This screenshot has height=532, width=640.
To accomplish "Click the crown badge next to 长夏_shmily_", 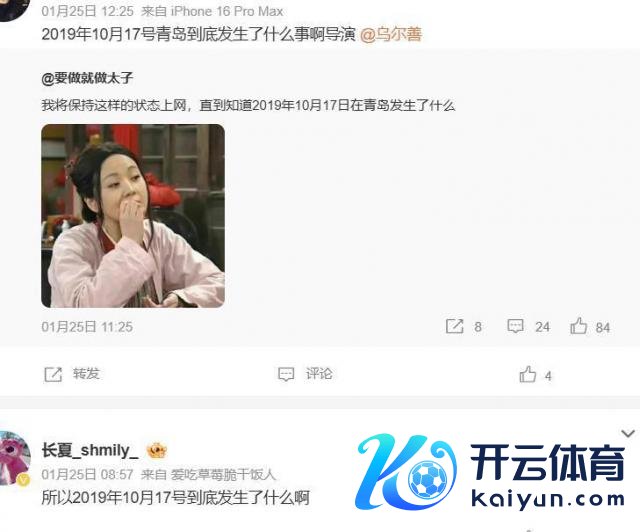I will pos(157,450).
